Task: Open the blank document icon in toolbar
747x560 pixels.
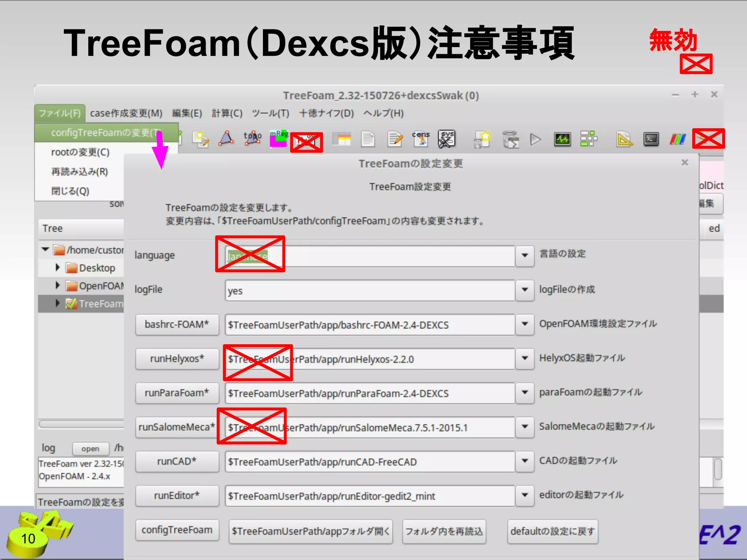Action: 368,139
